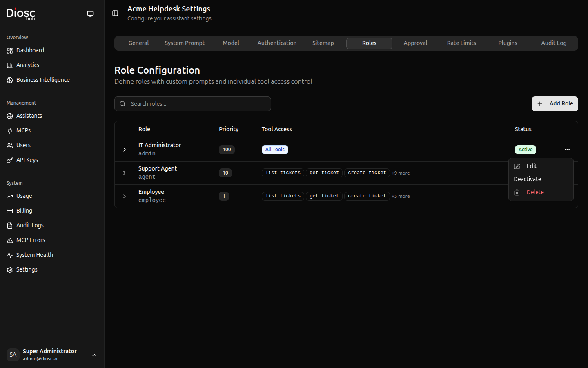Toggle the sidebar panel icon

pyautogui.click(x=115, y=13)
